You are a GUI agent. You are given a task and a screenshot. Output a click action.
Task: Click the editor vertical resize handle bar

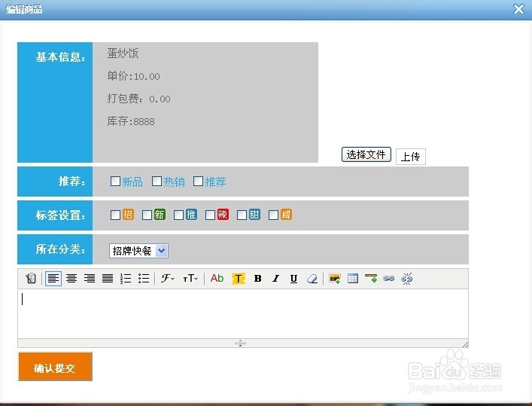point(240,343)
